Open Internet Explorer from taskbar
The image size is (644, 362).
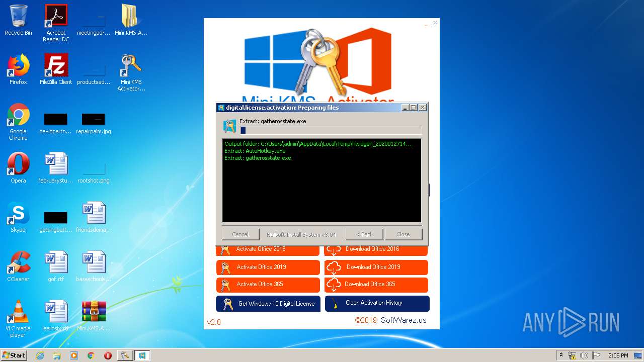click(40, 355)
